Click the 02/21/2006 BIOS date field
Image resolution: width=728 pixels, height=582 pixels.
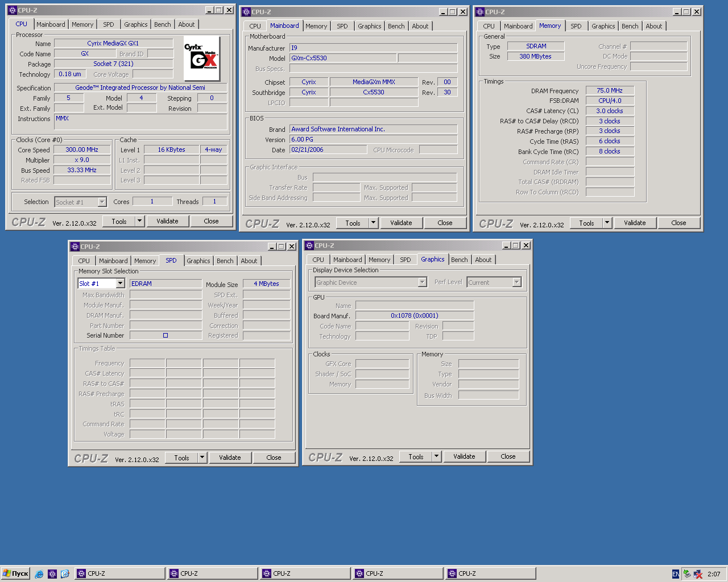pyautogui.click(x=328, y=149)
